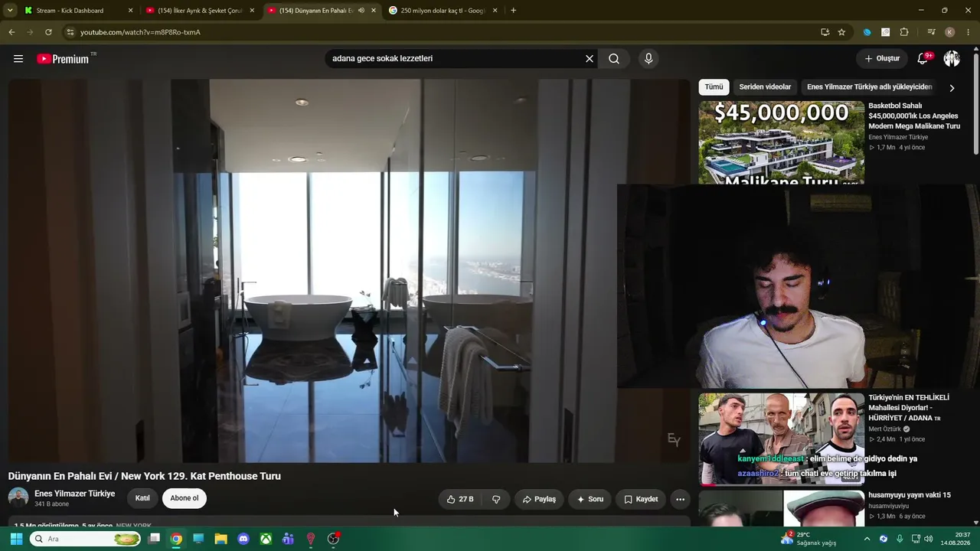
Task: Subscribe with the Abone ol button
Action: [185, 498]
